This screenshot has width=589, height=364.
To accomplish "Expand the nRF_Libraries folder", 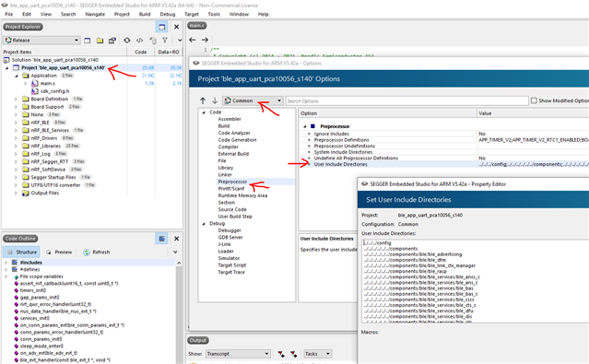I will [17, 147].
